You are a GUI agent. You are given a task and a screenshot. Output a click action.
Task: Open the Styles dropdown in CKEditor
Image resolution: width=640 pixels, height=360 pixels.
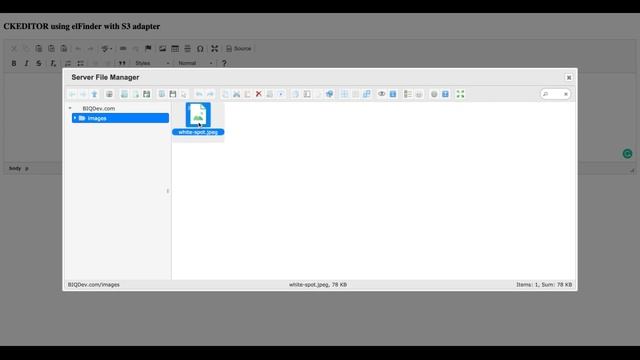(x=152, y=63)
